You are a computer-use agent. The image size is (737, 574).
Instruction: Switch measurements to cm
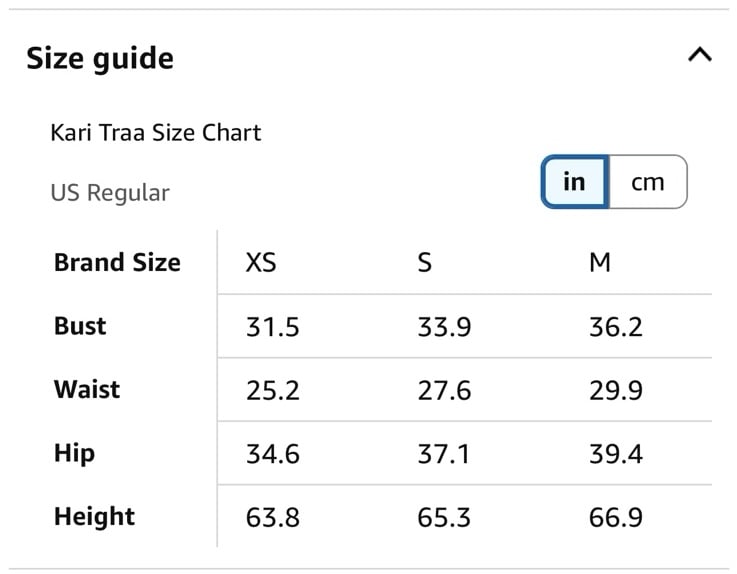tap(648, 181)
